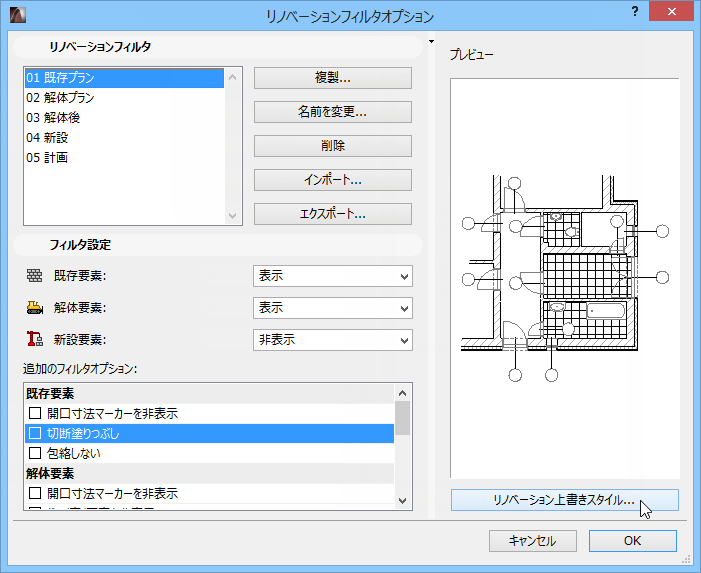
Task: Click the additional options scrollbar thumb
Action: pos(402,418)
